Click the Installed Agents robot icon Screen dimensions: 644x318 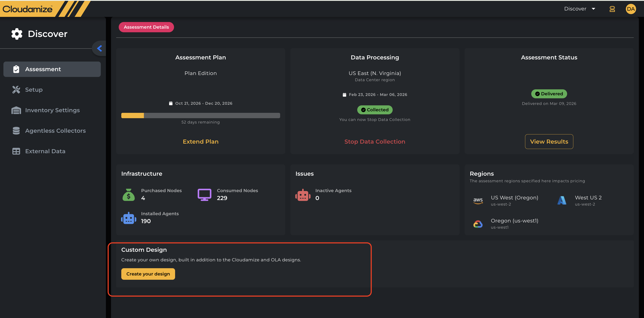[x=129, y=218]
